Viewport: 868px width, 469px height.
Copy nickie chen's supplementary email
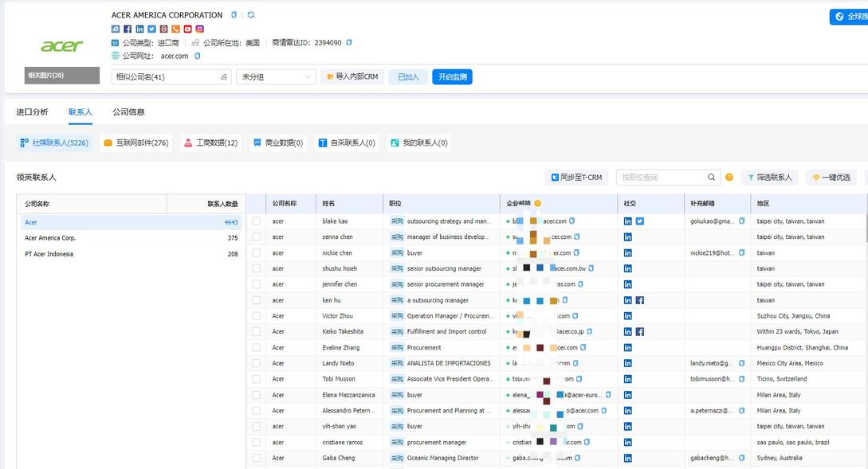742,252
